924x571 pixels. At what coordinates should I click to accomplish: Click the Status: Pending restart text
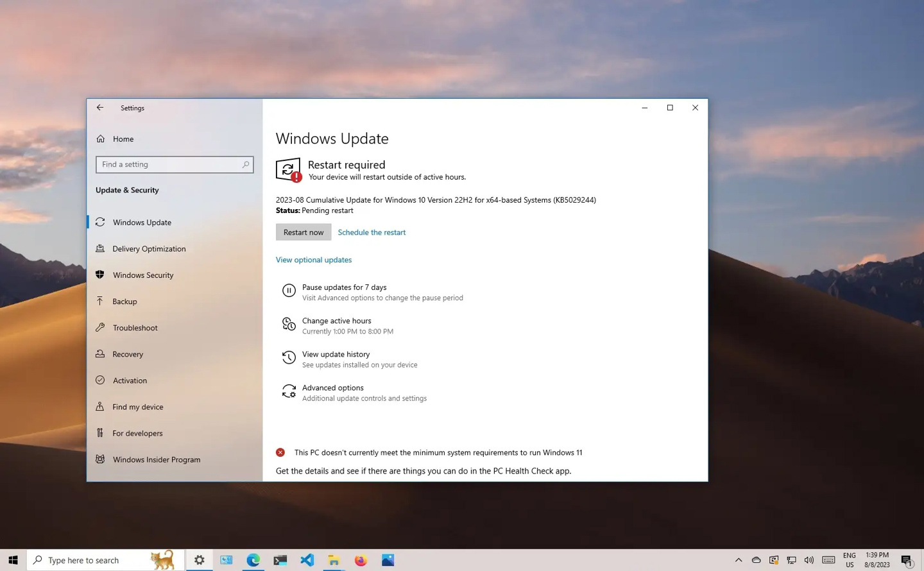pyautogui.click(x=314, y=210)
